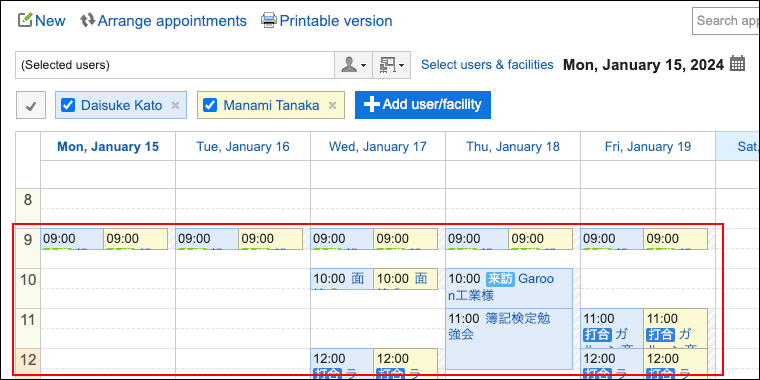Viewport: 760px width, 380px height.
Task: Uncheck the Manami Tanaka checkbox
Action: (209, 105)
